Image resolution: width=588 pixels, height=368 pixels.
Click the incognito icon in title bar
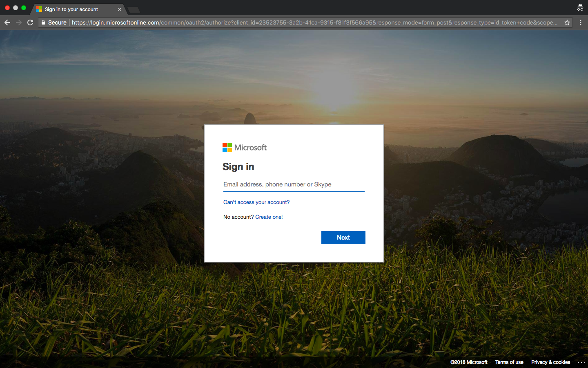coord(580,7)
